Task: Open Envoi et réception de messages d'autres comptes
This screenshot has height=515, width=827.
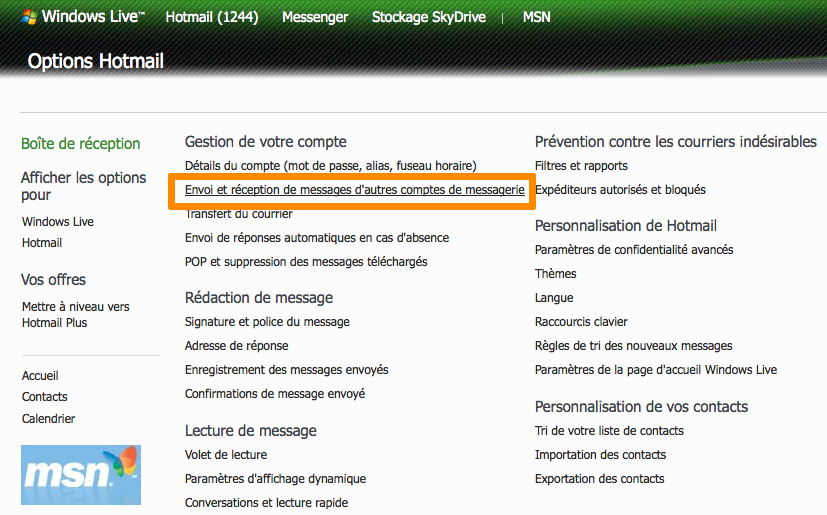Action: point(355,190)
